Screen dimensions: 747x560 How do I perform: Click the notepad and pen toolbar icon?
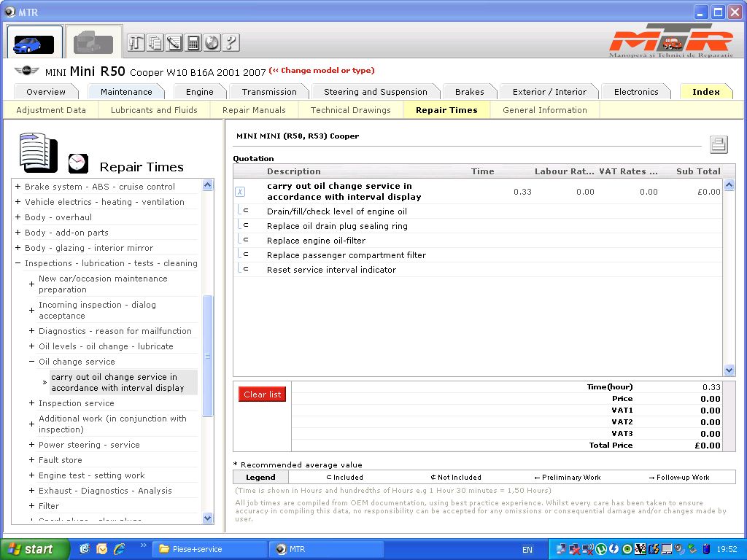click(x=174, y=42)
